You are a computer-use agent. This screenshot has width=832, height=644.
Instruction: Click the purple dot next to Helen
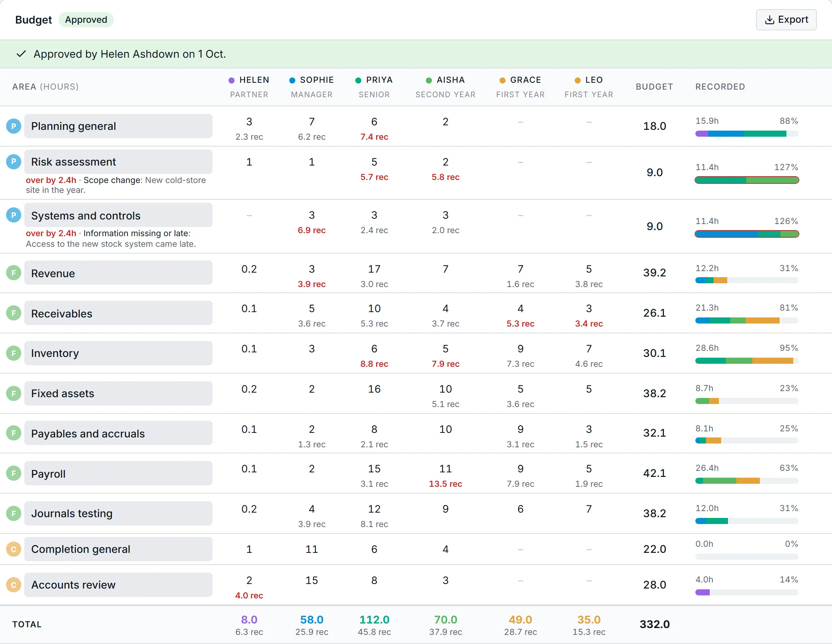[231, 80]
